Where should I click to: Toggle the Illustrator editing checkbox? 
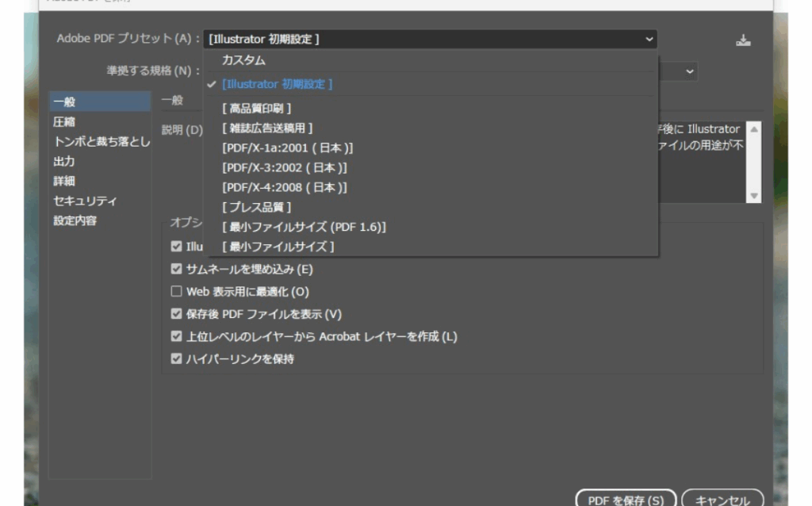(x=176, y=246)
